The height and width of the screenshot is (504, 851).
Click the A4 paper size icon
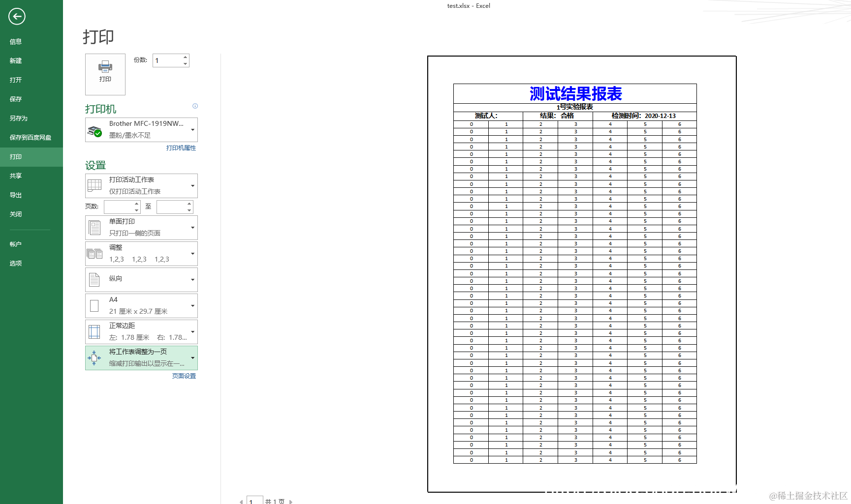94,304
